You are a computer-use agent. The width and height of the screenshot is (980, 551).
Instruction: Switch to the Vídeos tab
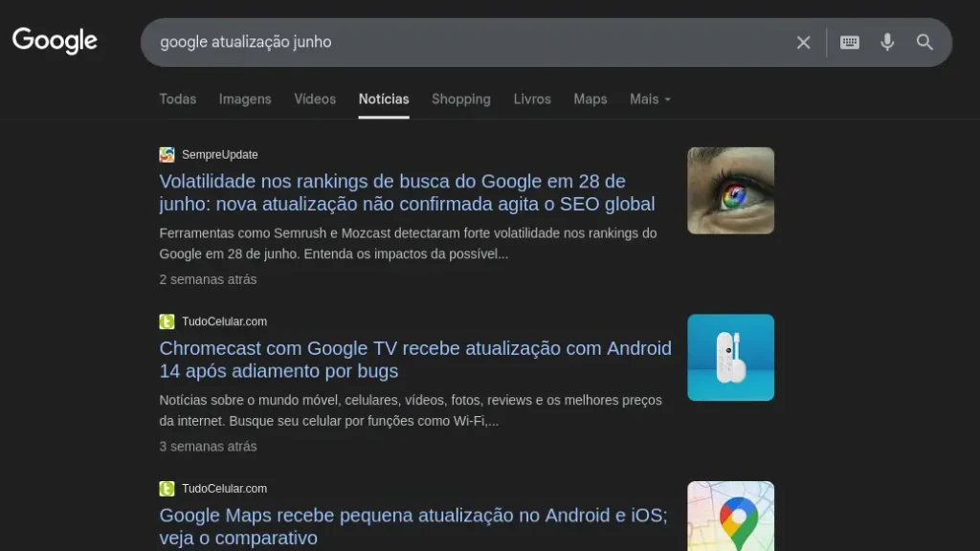[x=315, y=99]
